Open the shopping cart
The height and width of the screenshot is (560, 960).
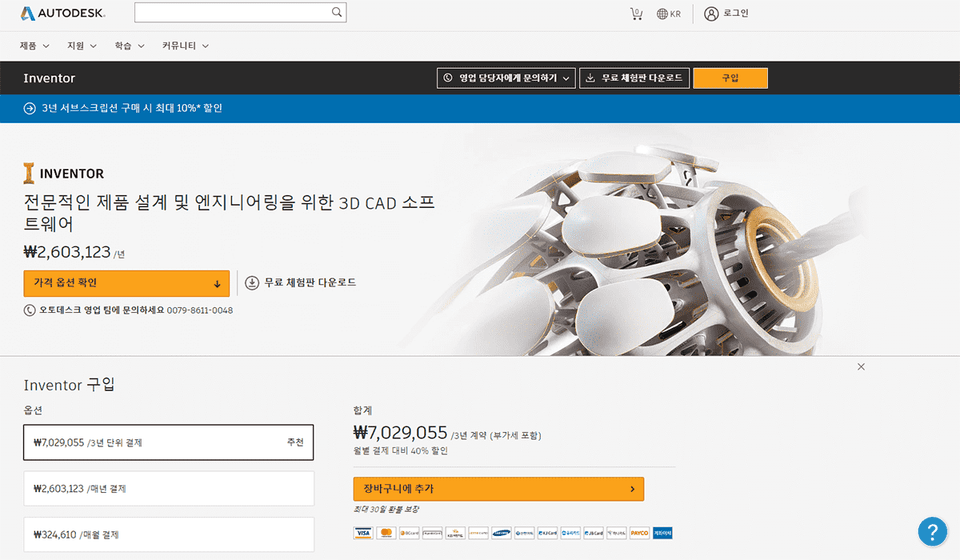636,13
